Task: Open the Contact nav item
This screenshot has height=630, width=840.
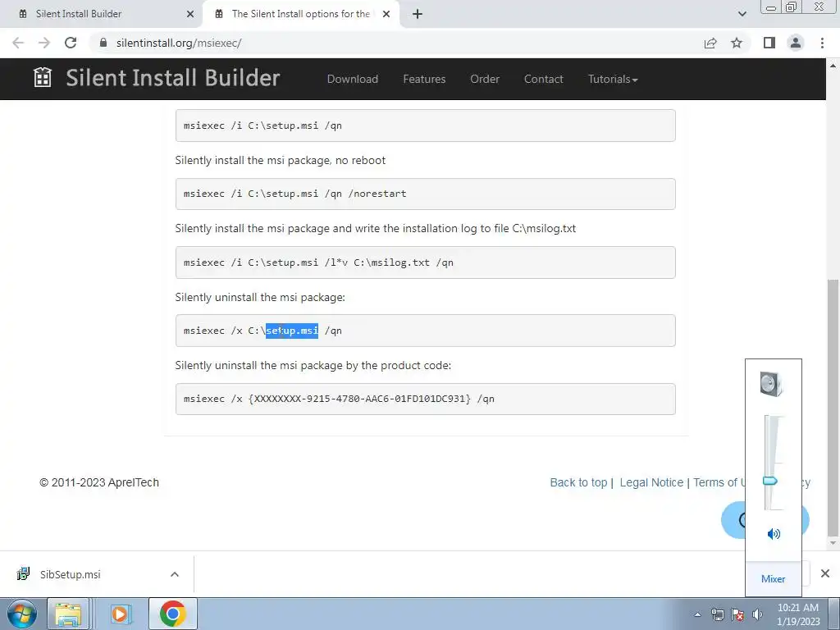Action: 543,79
